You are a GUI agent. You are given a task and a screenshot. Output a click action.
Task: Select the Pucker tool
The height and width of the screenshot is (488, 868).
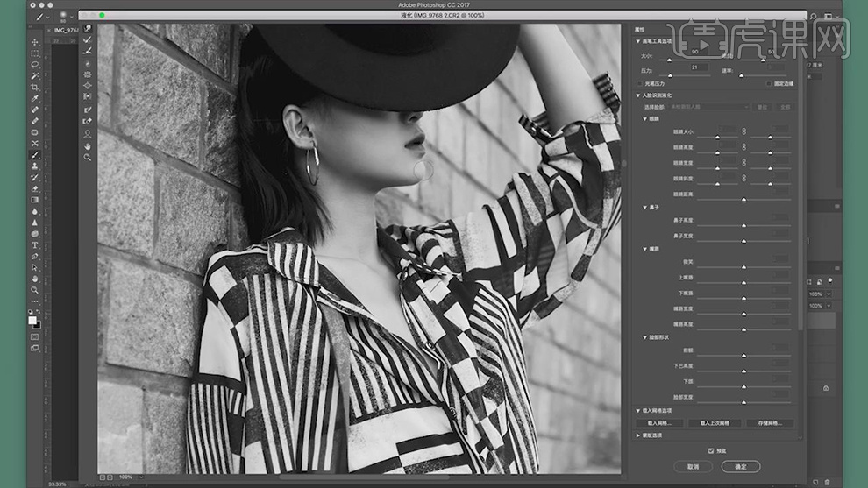88,74
